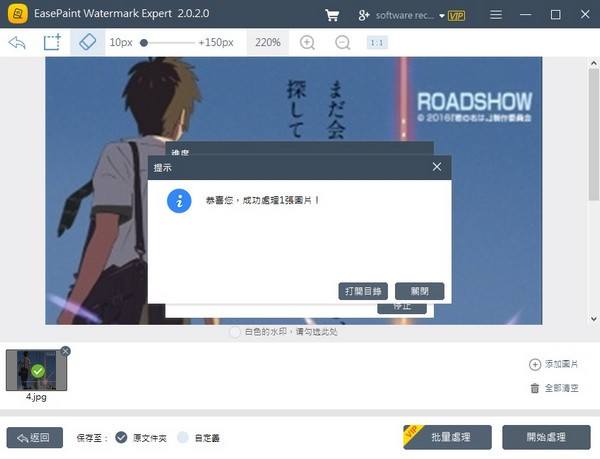Image resolution: width=600 pixels, height=459 pixels.
Task: Click the zoom out magnifier icon
Action: pos(343,43)
